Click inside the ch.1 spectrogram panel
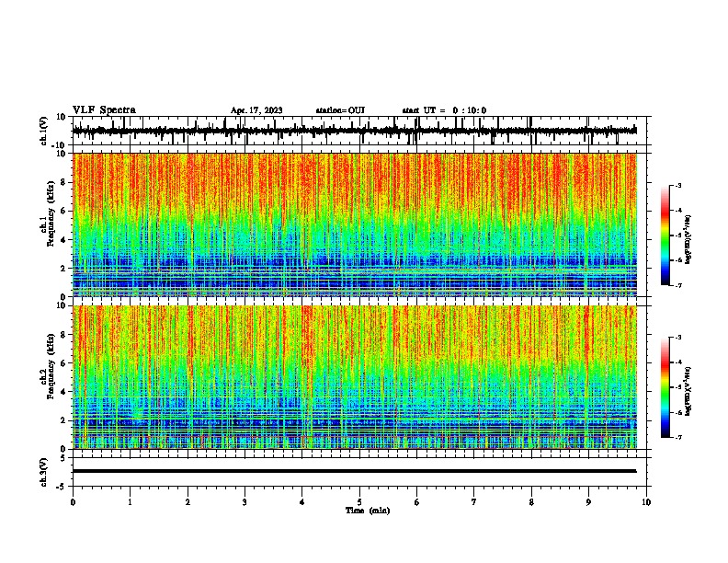Screen dimensions: 728x563 click(355, 224)
